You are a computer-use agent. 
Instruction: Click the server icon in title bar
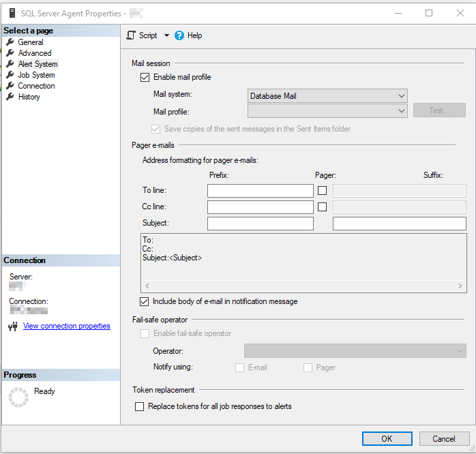12,13
